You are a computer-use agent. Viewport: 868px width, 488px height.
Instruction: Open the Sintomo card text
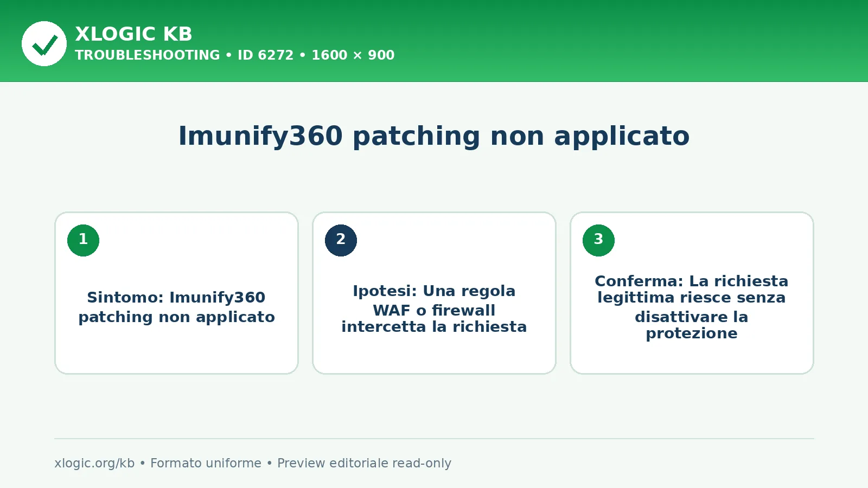click(x=176, y=307)
